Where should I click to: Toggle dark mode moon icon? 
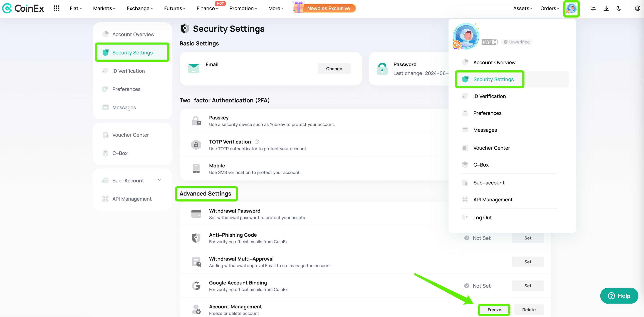click(619, 8)
